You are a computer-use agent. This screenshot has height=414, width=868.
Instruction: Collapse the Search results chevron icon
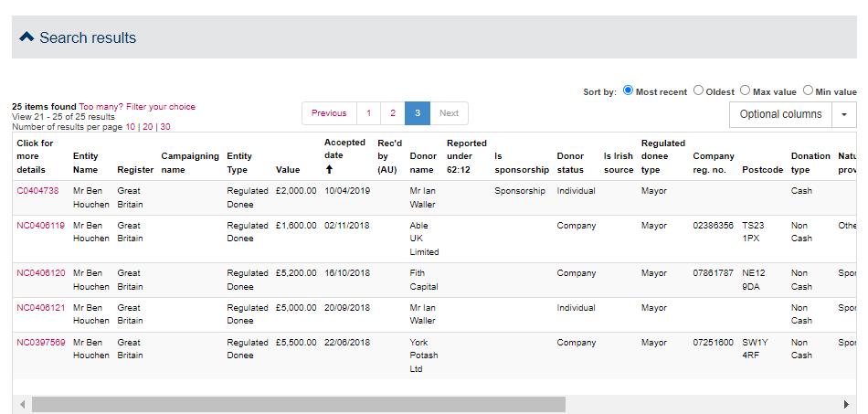[x=26, y=37]
